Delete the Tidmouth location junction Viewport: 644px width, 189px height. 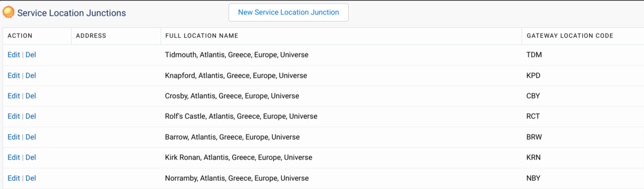pos(31,55)
